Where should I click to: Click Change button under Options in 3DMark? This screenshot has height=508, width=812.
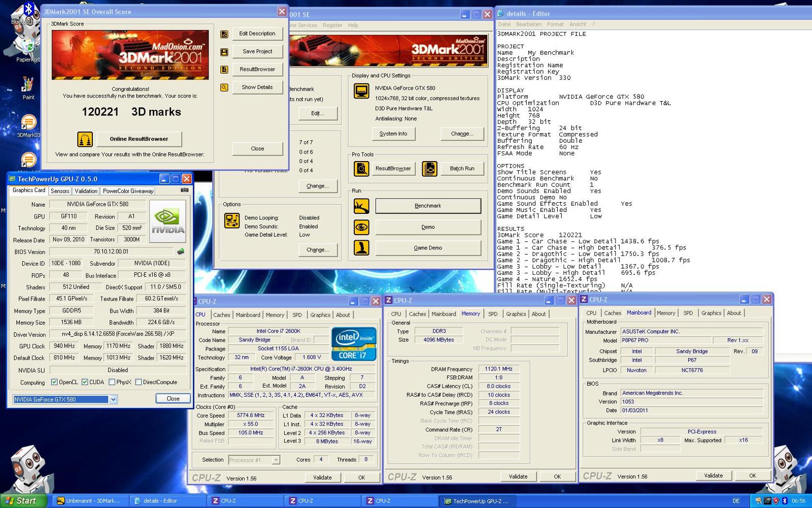[x=318, y=250]
